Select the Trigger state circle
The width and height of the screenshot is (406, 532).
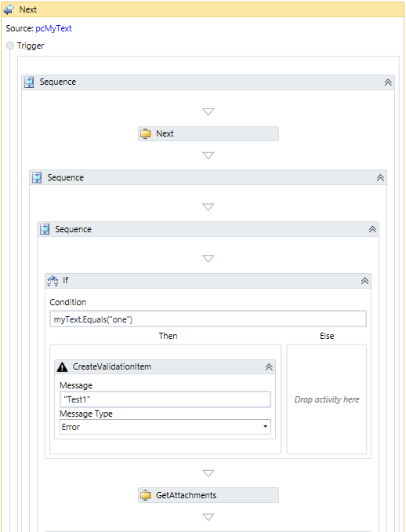pyautogui.click(x=10, y=46)
